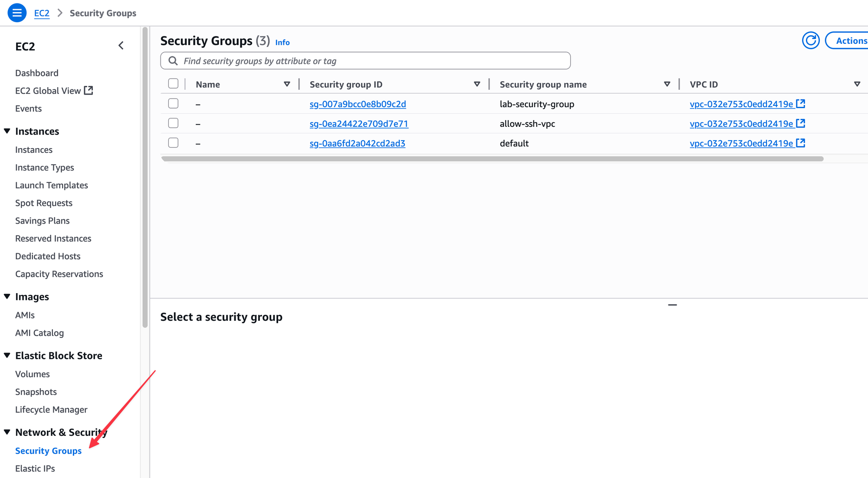Open external link icon for lab-security-group VPC
868x478 pixels.
tap(801, 103)
